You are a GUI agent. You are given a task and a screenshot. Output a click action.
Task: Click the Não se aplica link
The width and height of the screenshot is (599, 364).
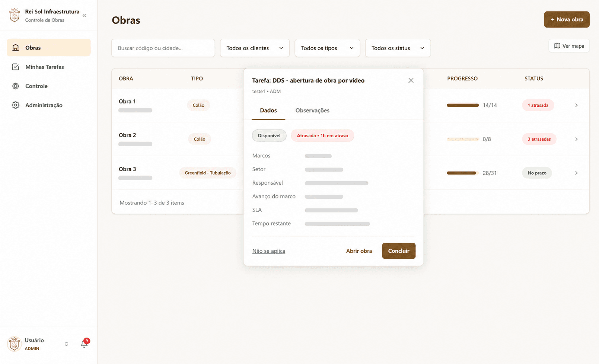269,251
